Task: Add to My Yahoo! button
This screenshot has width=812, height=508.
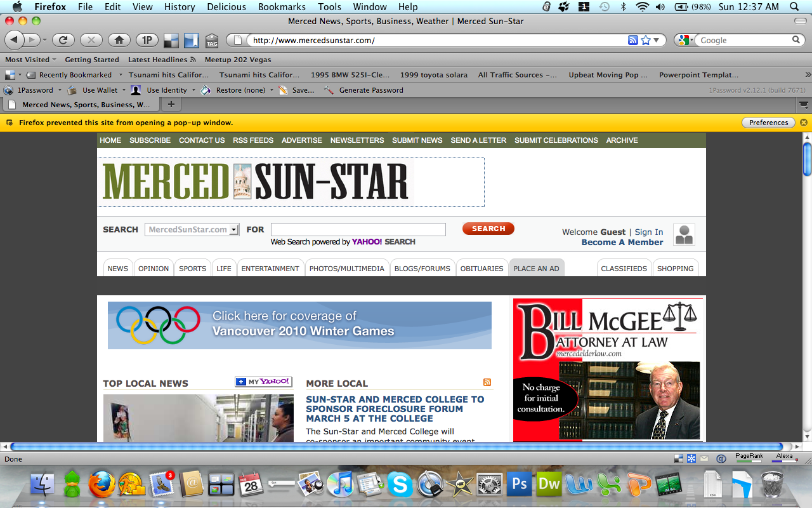Action: 263,382
